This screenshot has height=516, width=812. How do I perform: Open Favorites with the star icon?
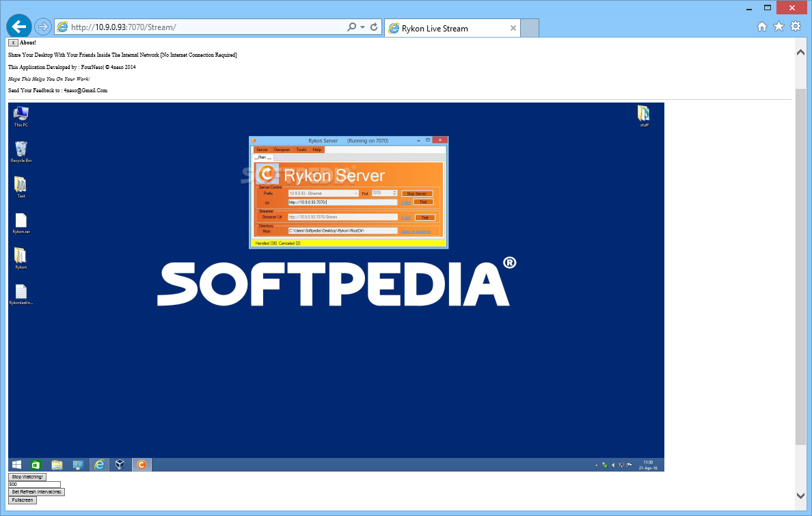point(779,27)
